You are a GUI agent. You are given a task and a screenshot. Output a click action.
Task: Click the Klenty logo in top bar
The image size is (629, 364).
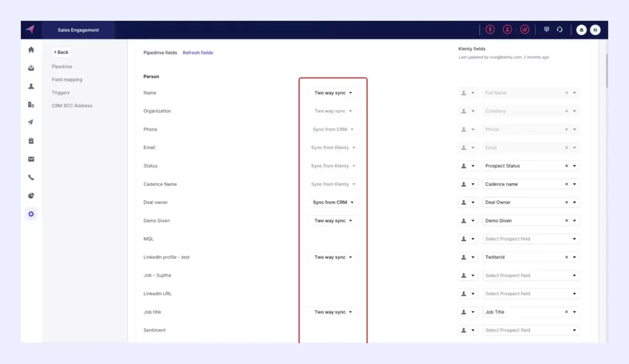pyautogui.click(x=31, y=29)
